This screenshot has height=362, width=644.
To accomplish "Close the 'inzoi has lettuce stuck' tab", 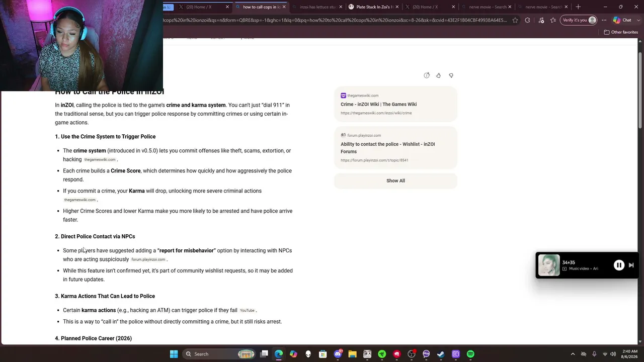I will pyautogui.click(x=341, y=7).
